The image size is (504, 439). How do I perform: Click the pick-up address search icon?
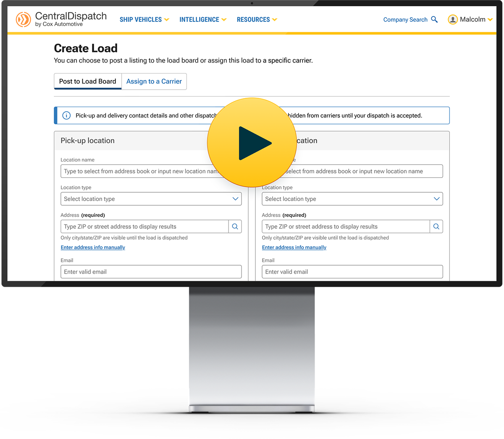click(235, 227)
